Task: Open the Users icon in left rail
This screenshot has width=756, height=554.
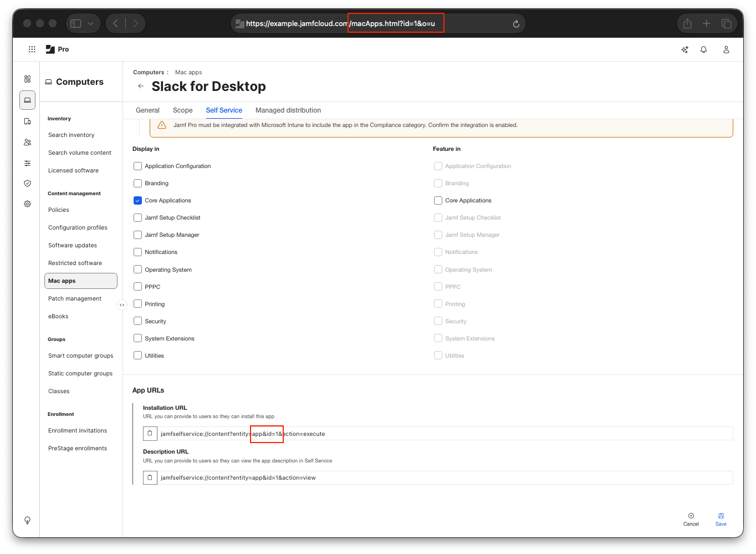Action: (27, 142)
